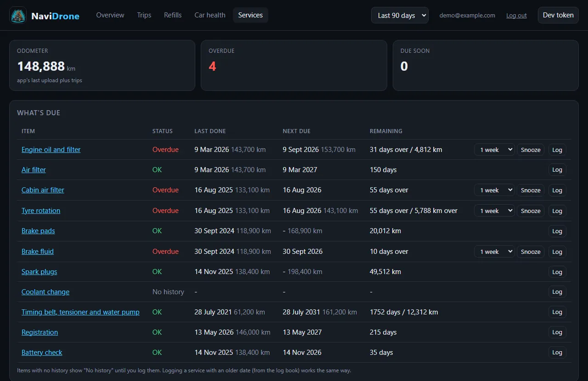Open the Engine oil and filter item
Image resolution: width=588 pixels, height=381 pixels.
[x=51, y=150]
